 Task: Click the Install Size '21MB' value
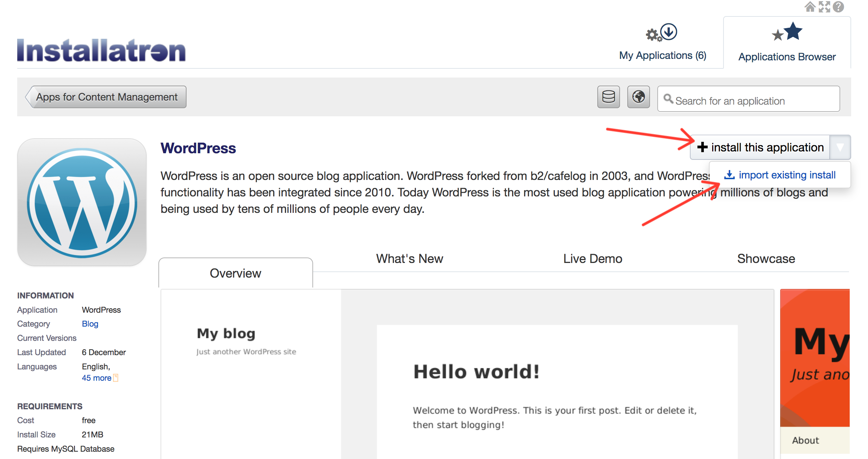point(93,434)
